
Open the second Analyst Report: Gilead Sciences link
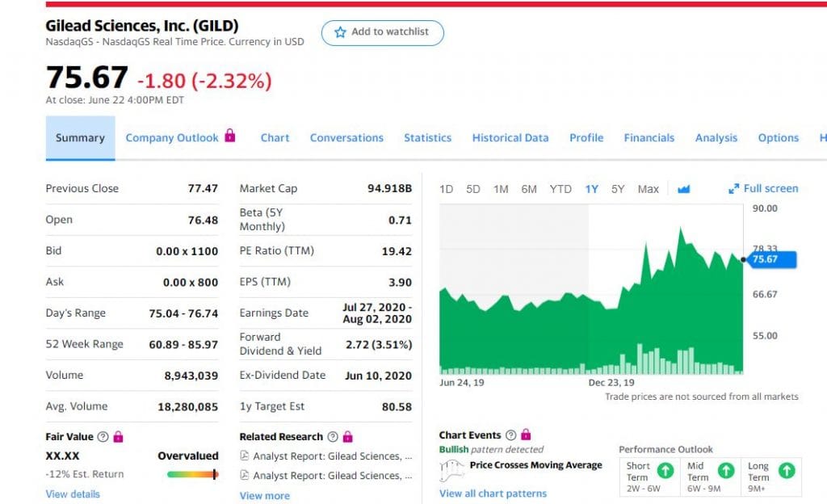coord(332,476)
